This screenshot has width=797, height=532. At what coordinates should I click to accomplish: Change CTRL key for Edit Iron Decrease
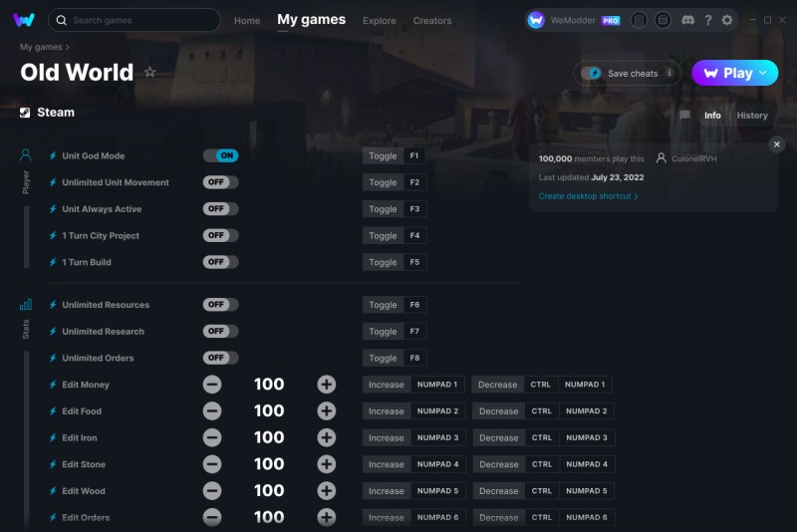pos(542,437)
